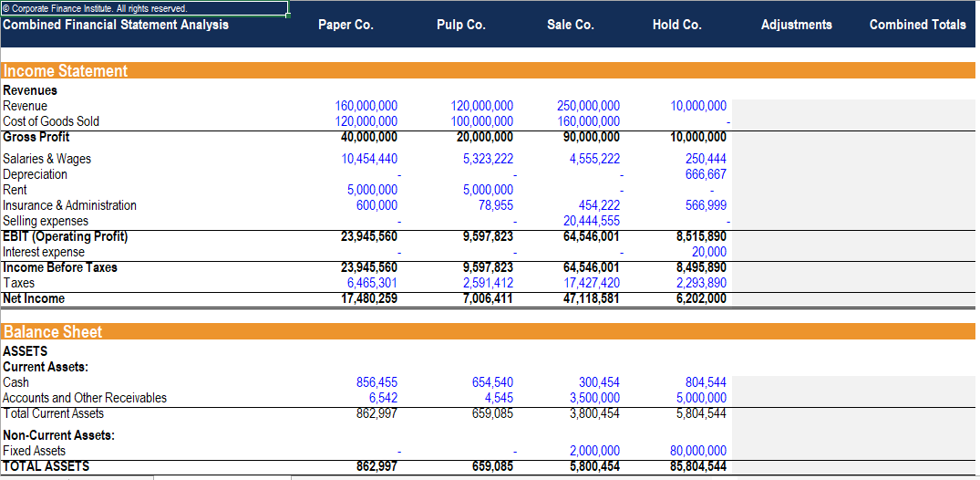Select the TOTAL ASSETS row label
This screenshot has height=480, width=980.
pos(46,466)
